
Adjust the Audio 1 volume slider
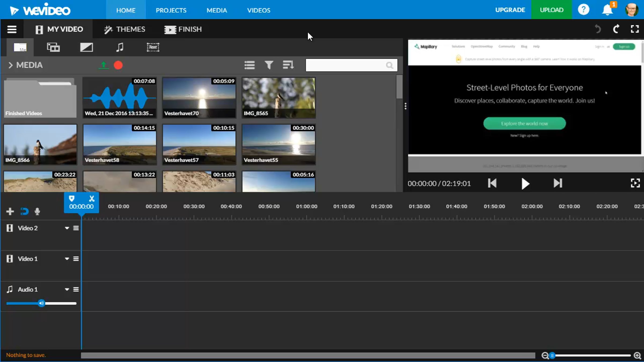pyautogui.click(x=41, y=303)
